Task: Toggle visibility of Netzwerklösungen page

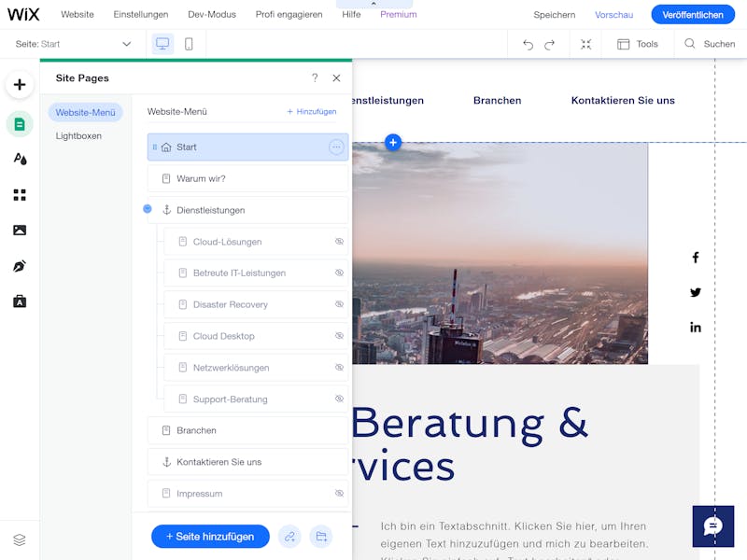Action: pos(339,368)
